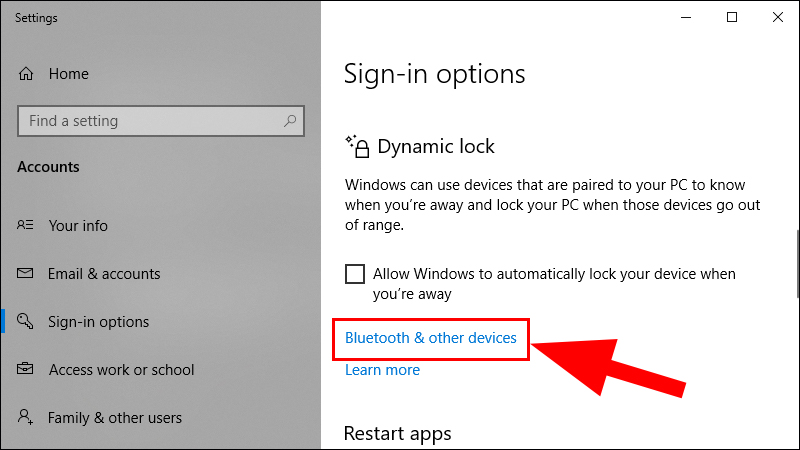
Task: Click the Home house icon
Action: pyautogui.click(x=26, y=74)
